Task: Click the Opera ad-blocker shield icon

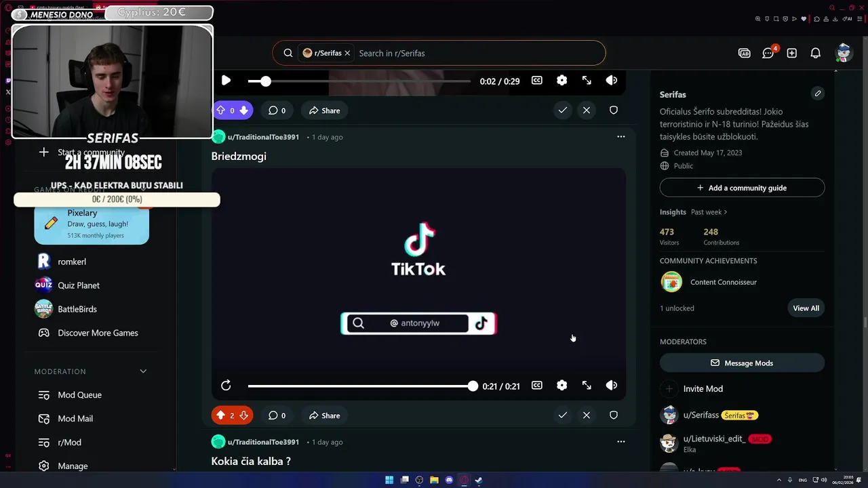Action: pyautogui.click(x=785, y=19)
